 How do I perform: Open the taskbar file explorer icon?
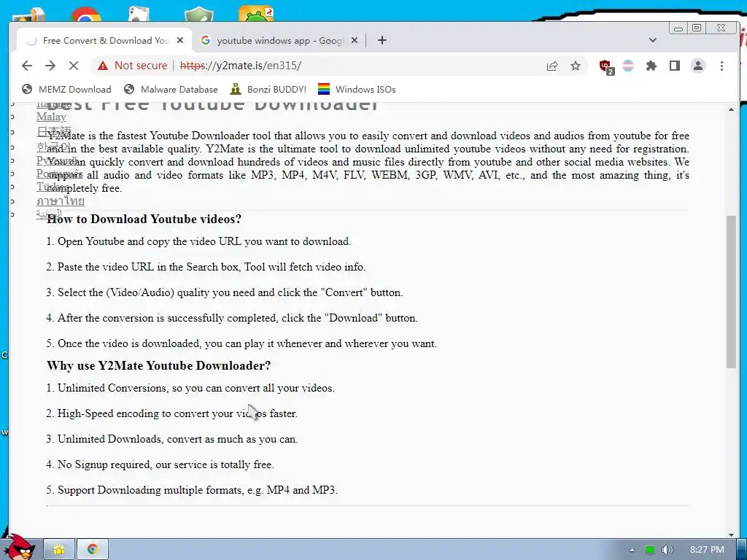pyautogui.click(x=59, y=550)
